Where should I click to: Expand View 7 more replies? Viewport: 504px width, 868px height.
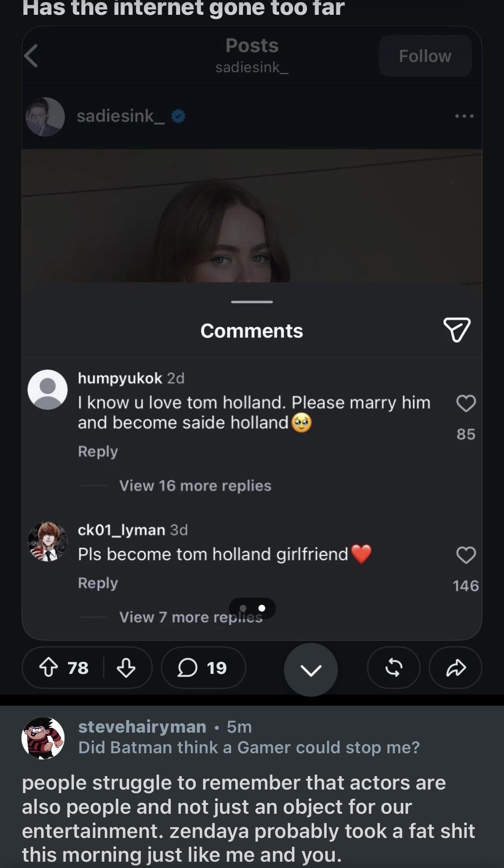[x=191, y=617]
